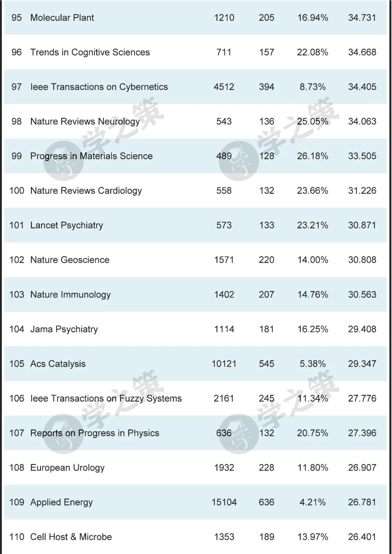Click the journal name Molecular Plant
The height and width of the screenshot is (554, 392).
[x=62, y=18]
